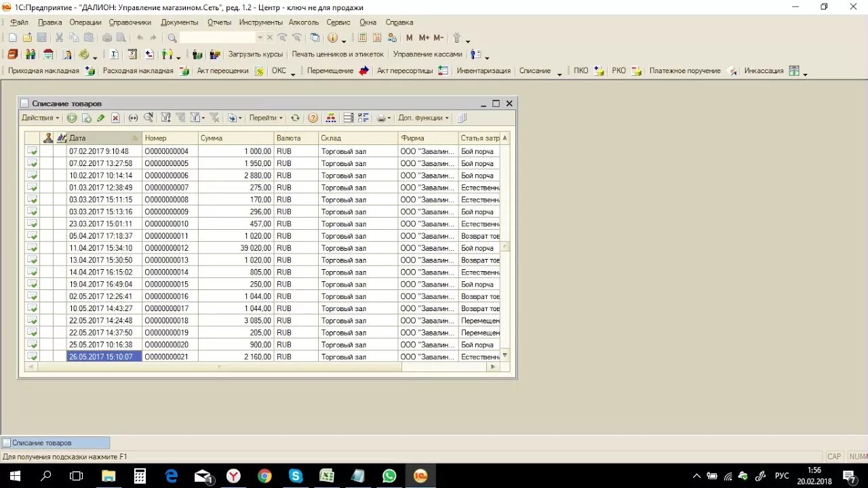Mark document for deletion (red X icon)

coord(115,118)
